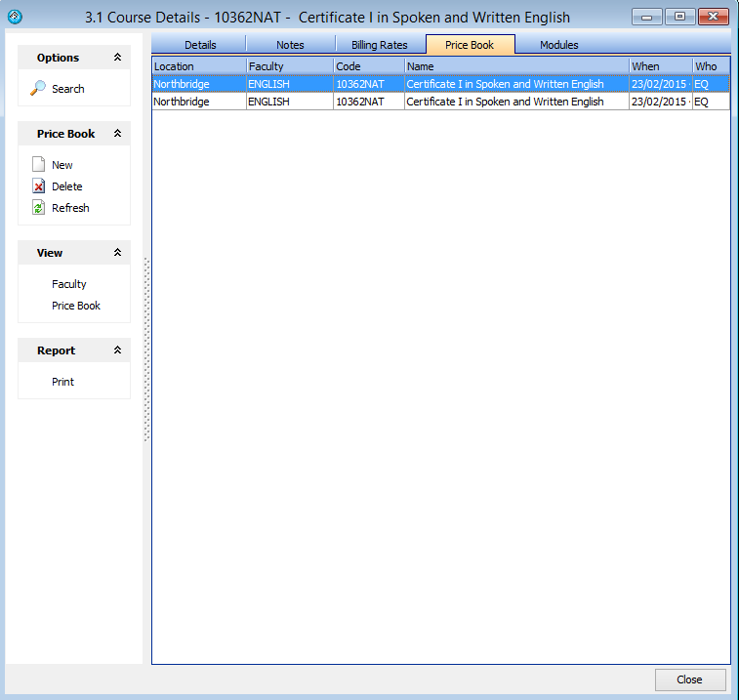
Task: Collapse the View panel section
Action: point(117,253)
